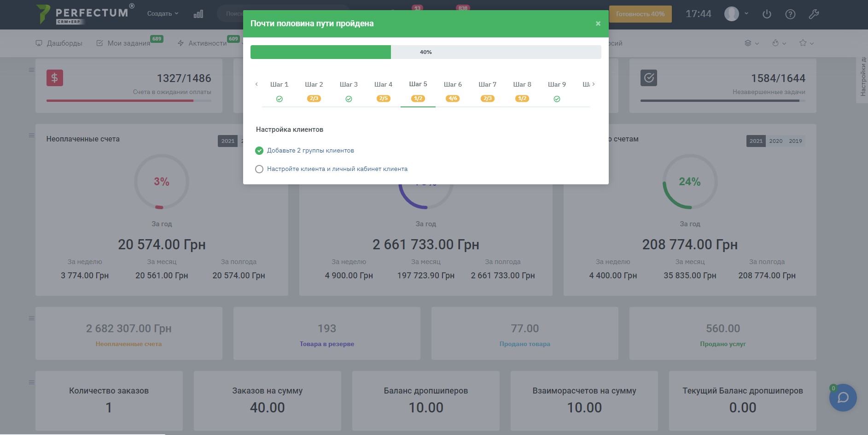Click the 'Готовность 40%' button
Viewport: 868px width, 435px height.
(640, 14)
